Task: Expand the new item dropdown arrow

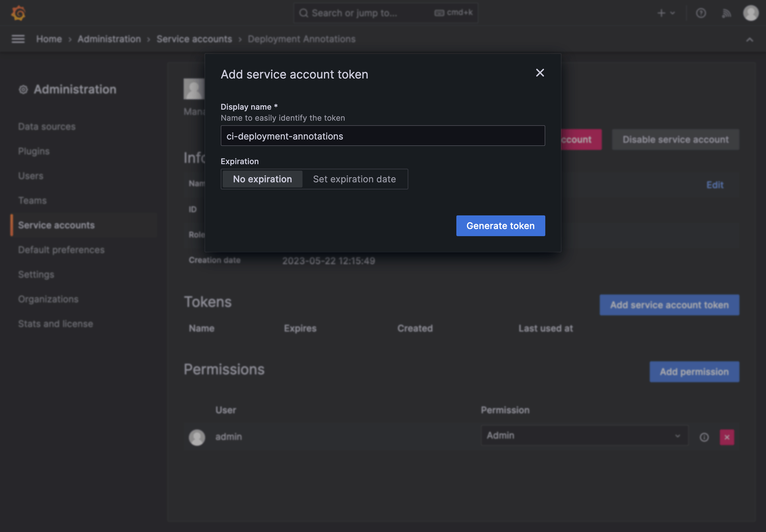Action: pos(673,13)
